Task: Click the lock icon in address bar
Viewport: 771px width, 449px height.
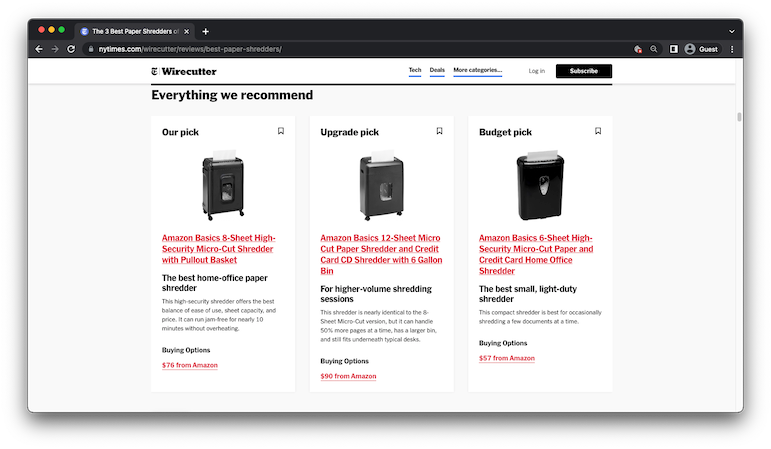Action: (x=90, y=49)
